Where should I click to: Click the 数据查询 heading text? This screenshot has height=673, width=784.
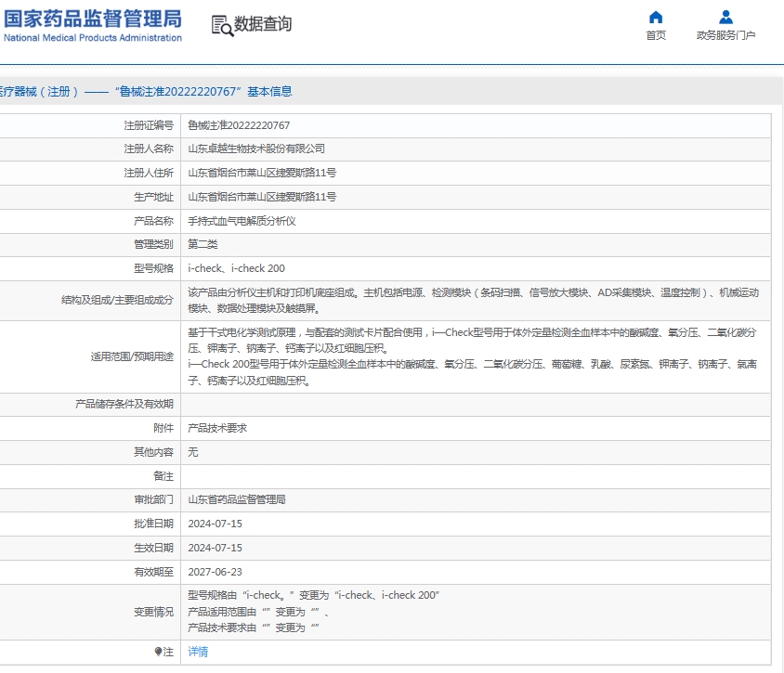pos(263,24)
